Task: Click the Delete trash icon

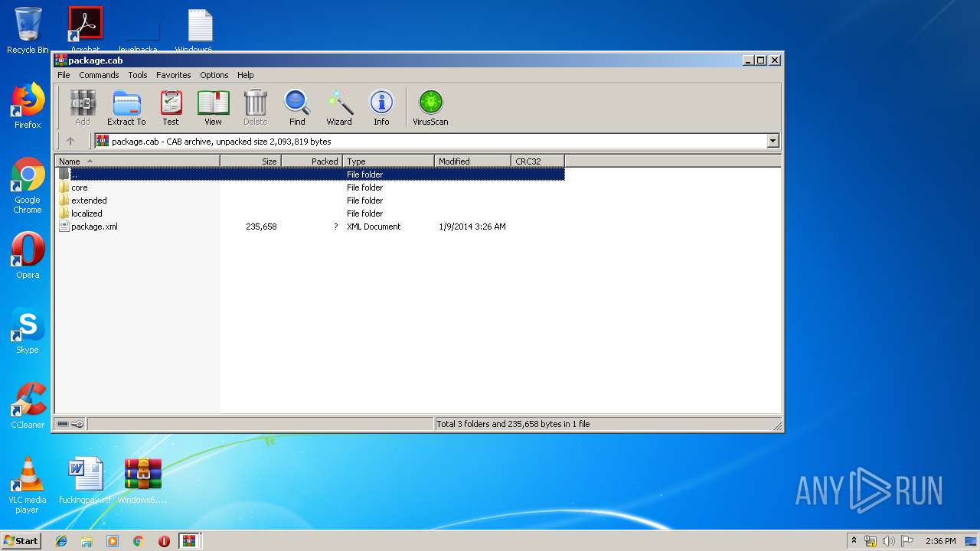Action: pyautogui.click(x=255, y=107)
